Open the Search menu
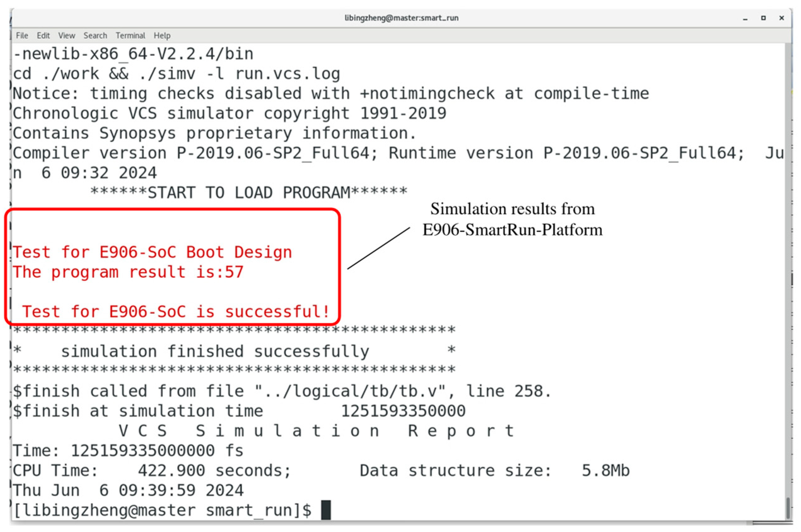 click(x=95, y=35)
